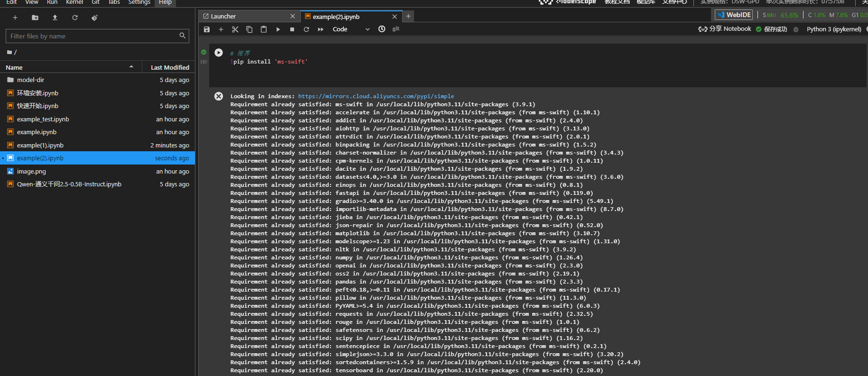
Task: Click the S 65.6% storage usage indicator
Action: click(780, 15)
